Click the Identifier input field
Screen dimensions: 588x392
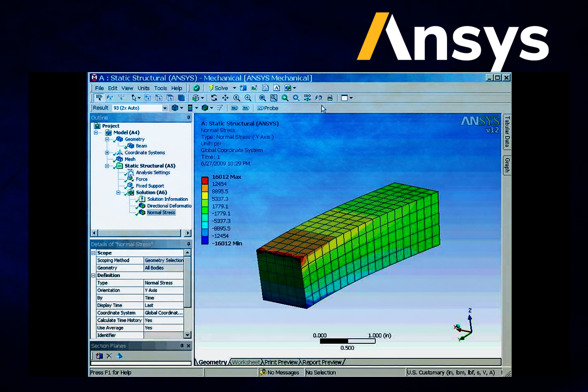tap(164, 335)
